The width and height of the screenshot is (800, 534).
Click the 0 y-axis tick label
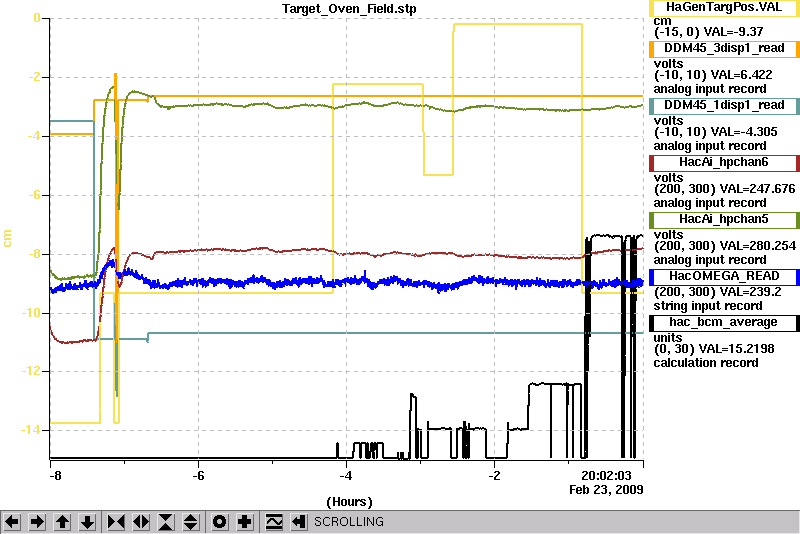pos(37,18)
